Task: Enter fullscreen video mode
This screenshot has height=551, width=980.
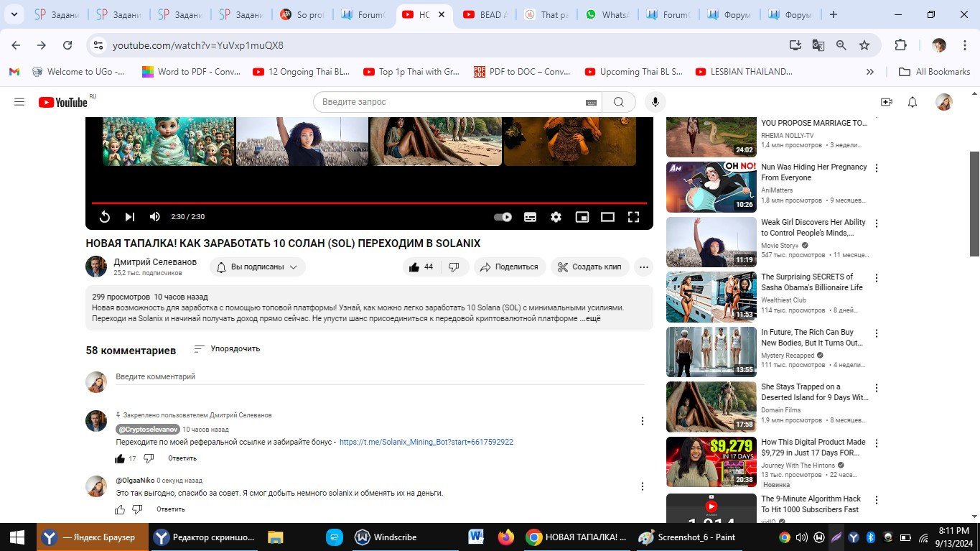Action: tap(634, 217)
